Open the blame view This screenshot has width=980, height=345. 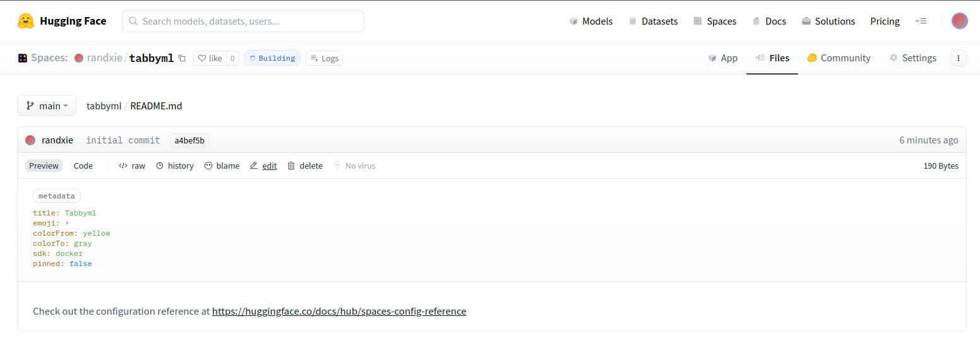coord(222,166)
